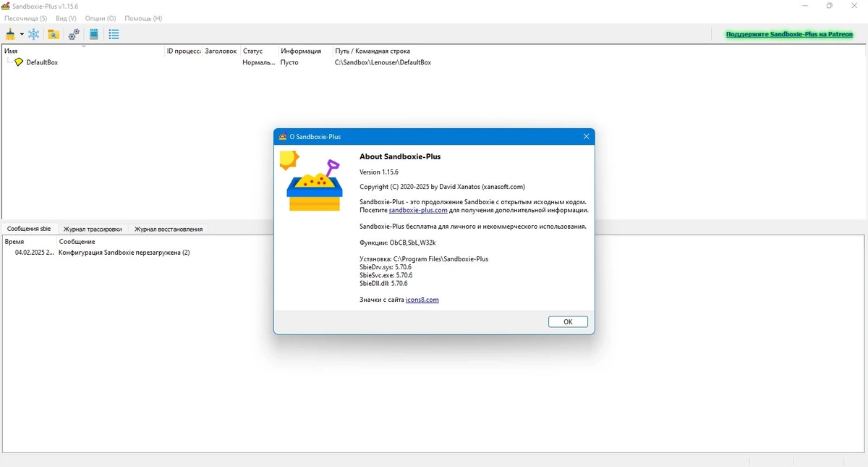Open the icons8.com link
The height and width of the screenshot is (467, 868).
[422, 300]
